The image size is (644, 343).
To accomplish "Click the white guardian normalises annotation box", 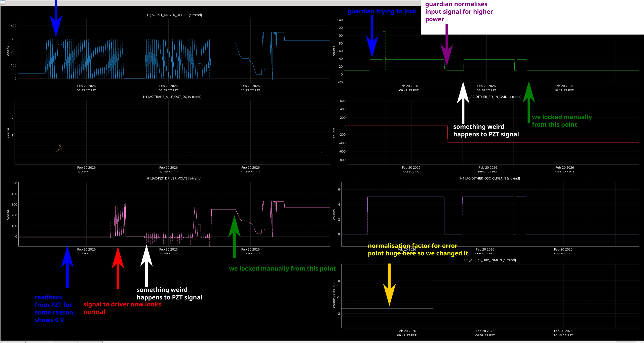I will (x=532, y=17).
